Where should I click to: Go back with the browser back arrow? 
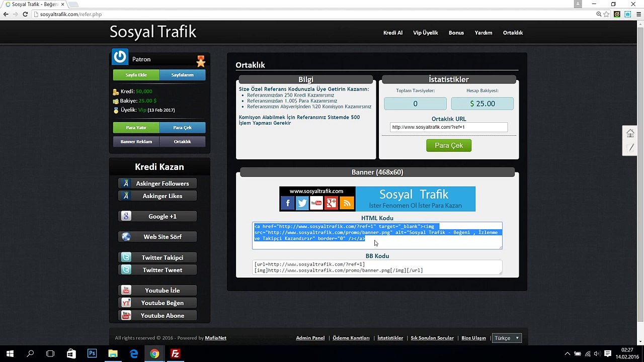tap(6, 14)
